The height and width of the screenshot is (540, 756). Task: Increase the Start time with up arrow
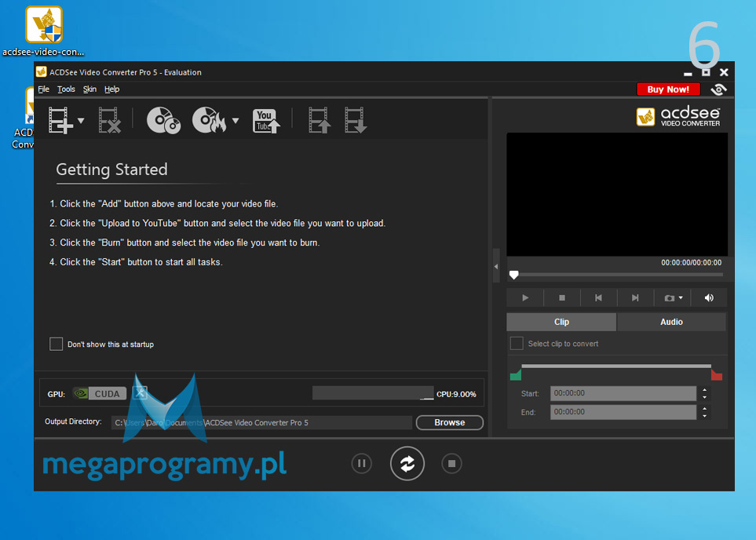click(x=704, y=389)
